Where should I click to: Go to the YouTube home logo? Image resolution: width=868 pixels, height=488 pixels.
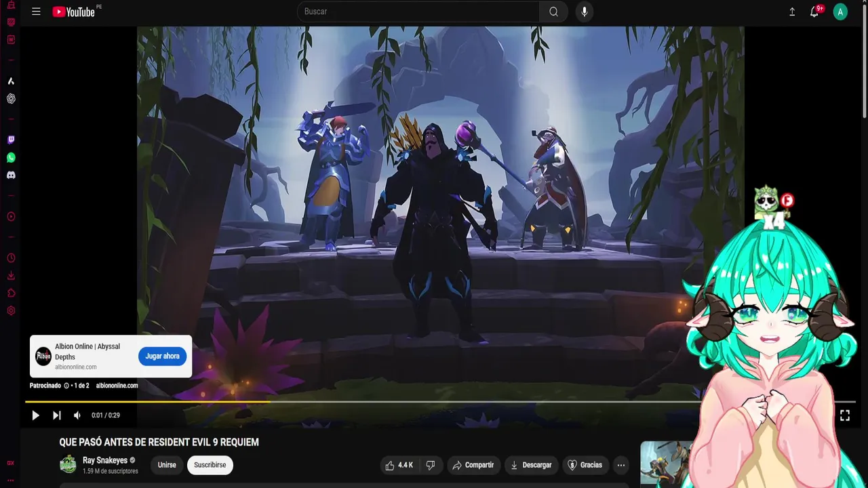point(73,12)
